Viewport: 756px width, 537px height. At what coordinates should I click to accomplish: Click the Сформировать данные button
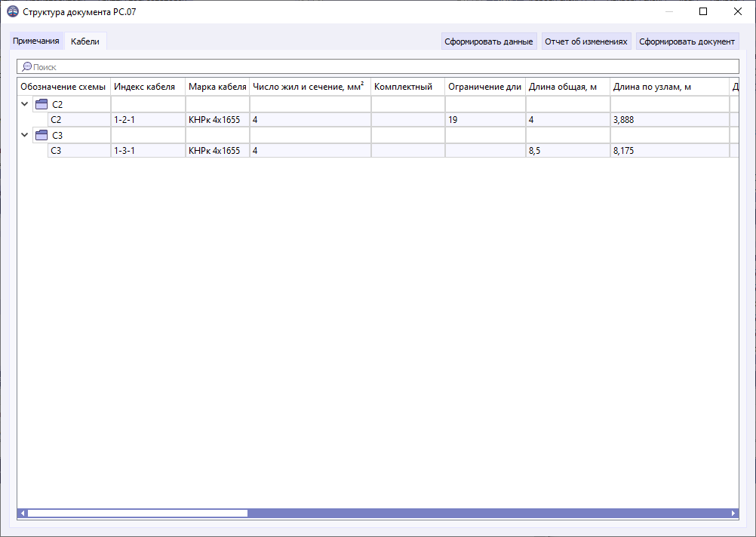coord(489,41)
